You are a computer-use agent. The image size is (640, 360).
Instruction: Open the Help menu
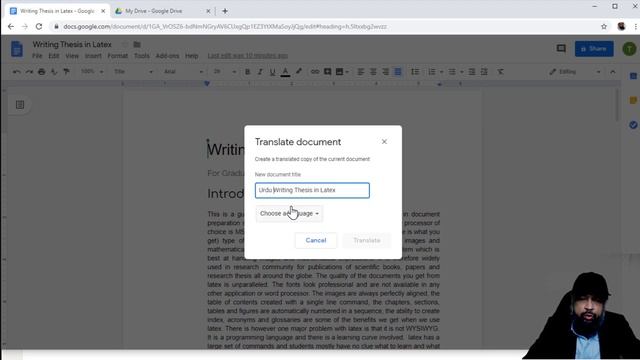coord(191,56)
